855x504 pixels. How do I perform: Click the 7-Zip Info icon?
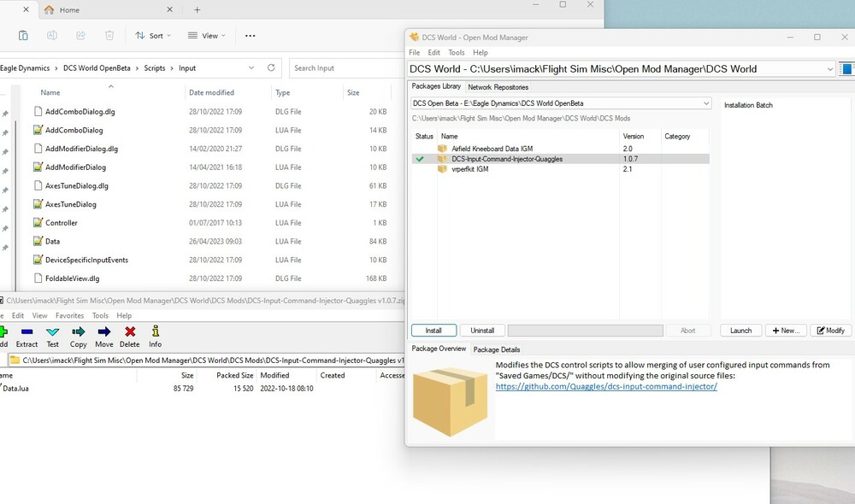pos(156,331)
